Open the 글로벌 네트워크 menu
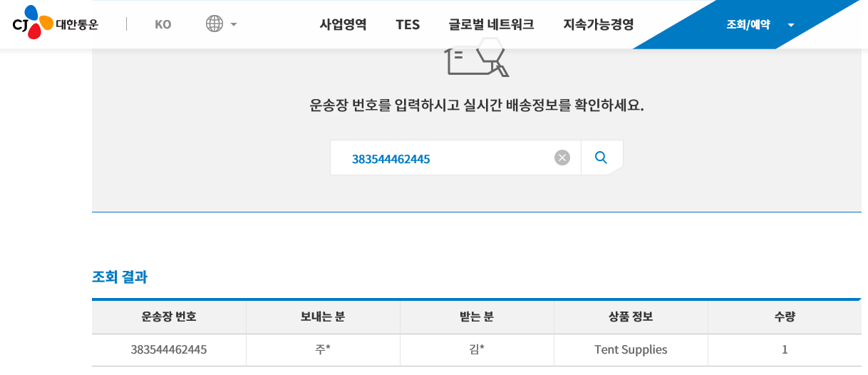Image resolution: width=868 pixels, height=375 pixels. click(491, 24)
